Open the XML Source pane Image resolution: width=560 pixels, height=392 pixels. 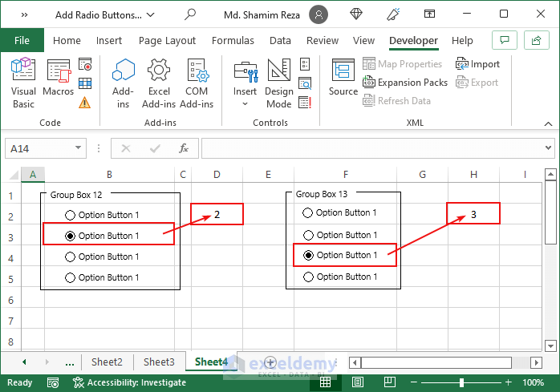pyautogui.click(x=343, y=78)
